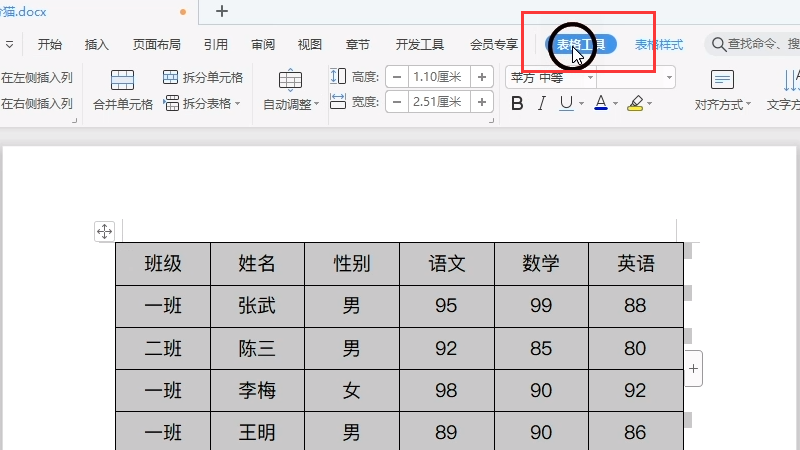The height and width of the screenshot is (450, 800).
Task: Click the Merge Cells (合并单元格) icon
Action: [122, 81]
